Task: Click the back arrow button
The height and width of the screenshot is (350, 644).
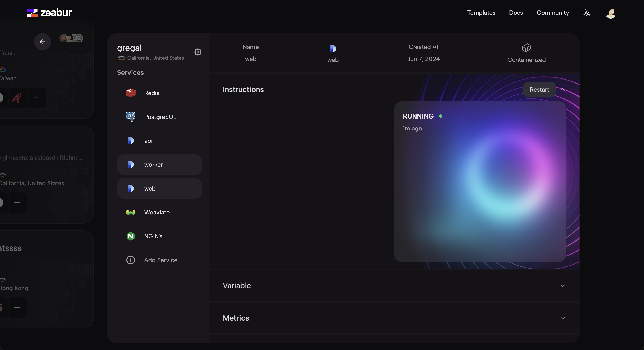Action: click(43, 42)
